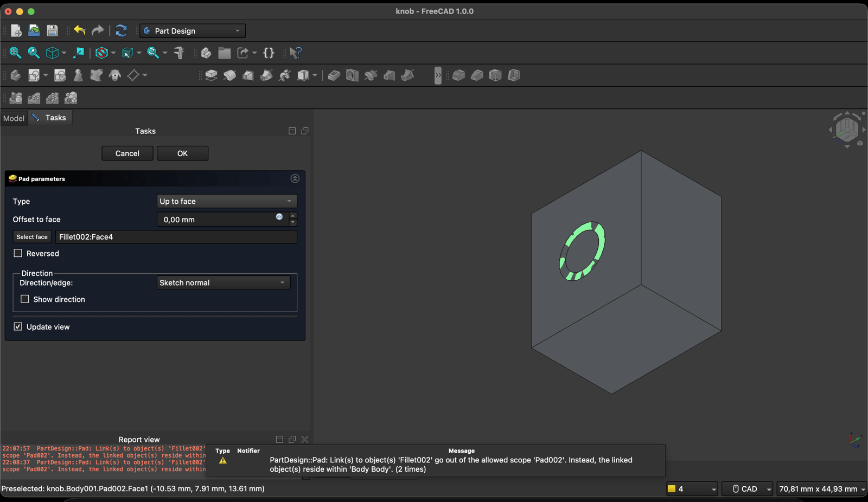This screenshot has height=502, width=868.
Task: Click the Select face button
Action: pos(32,237)
